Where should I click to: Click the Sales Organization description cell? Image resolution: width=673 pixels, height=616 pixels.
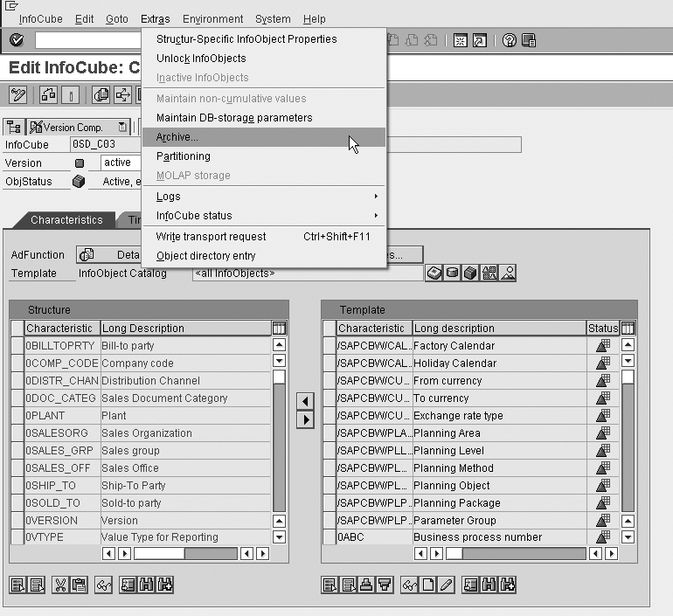coord(185,433)
